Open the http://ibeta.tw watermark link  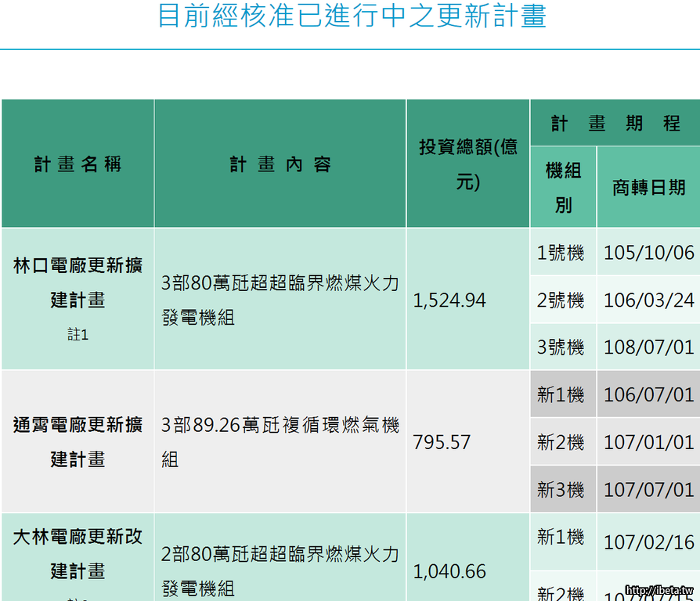coord(661,590)
